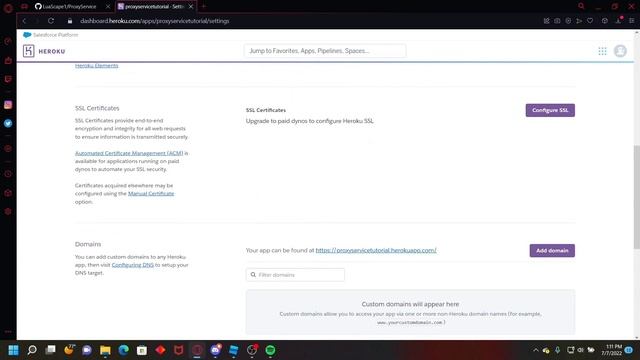
Task: Launch Microsoft Edge from the taskbar
Action: (124, 350)
